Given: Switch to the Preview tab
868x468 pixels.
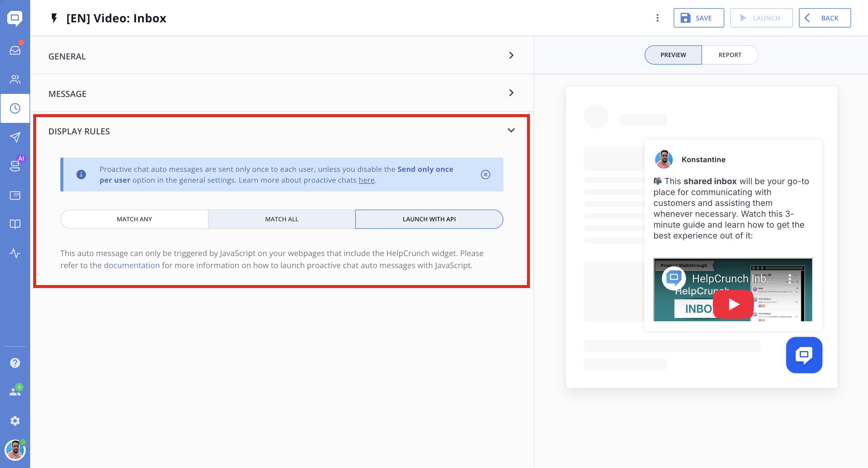Looking at the screenshot, I should [x=673, y=55].
